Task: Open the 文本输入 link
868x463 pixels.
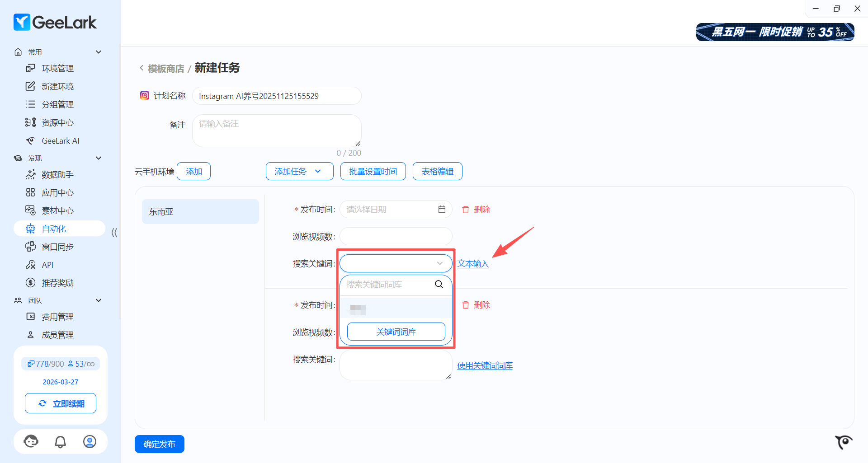Action: (473, 263)
